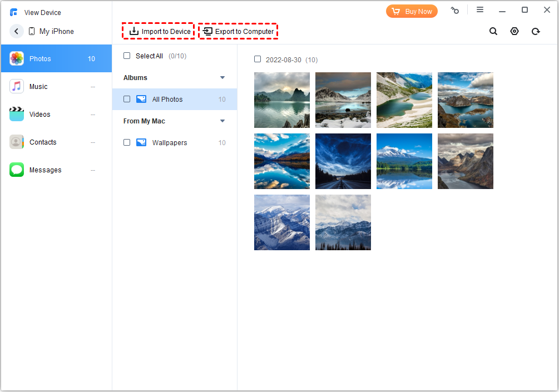The height and width of the screenshot is (392, 559).
Task: Check the Wallpapers album checkbox
Action: tap(127, 143)
